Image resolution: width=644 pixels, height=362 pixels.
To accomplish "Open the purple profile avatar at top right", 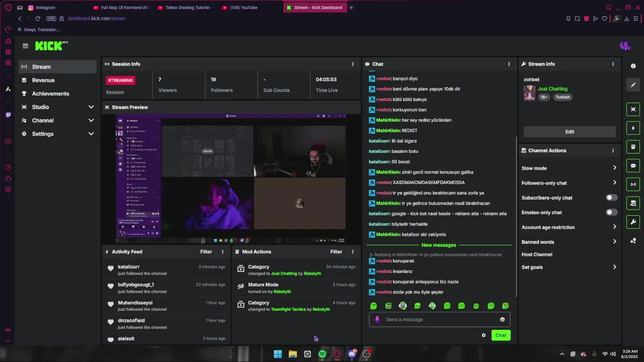I will 625,46.
